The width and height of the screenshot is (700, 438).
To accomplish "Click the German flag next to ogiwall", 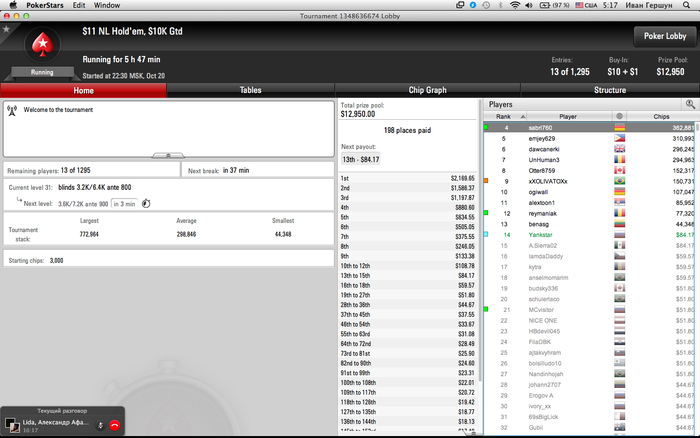I will pyautogui.click(x=619, y=192).
